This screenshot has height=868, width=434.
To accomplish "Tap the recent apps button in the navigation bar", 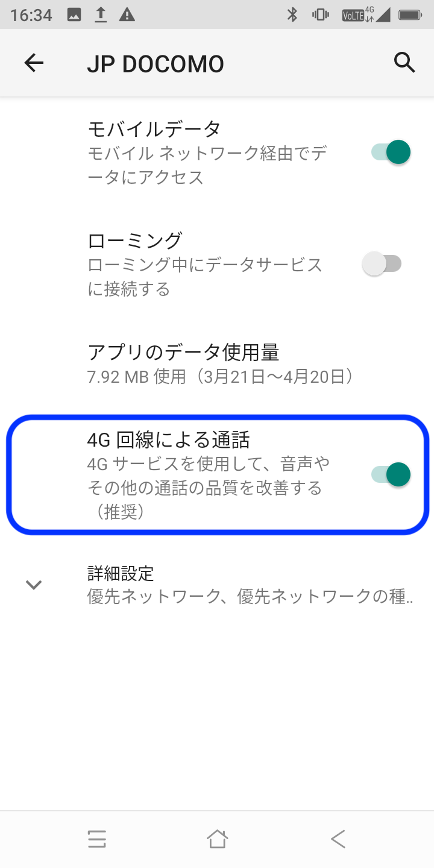I will (97, 838).
